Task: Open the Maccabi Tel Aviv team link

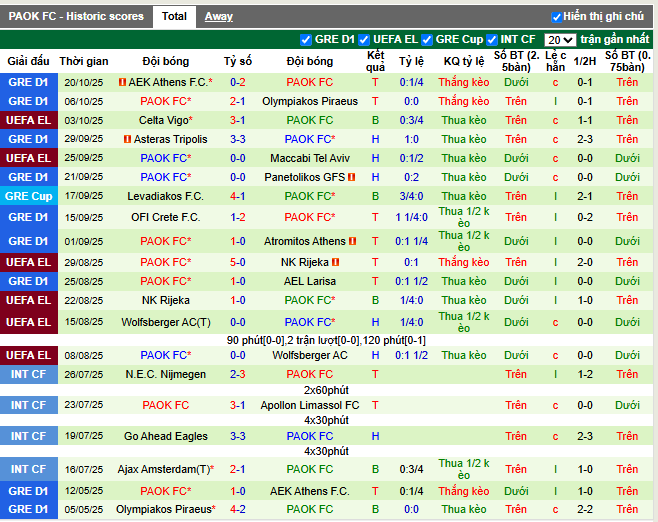Action: point(310,158)
